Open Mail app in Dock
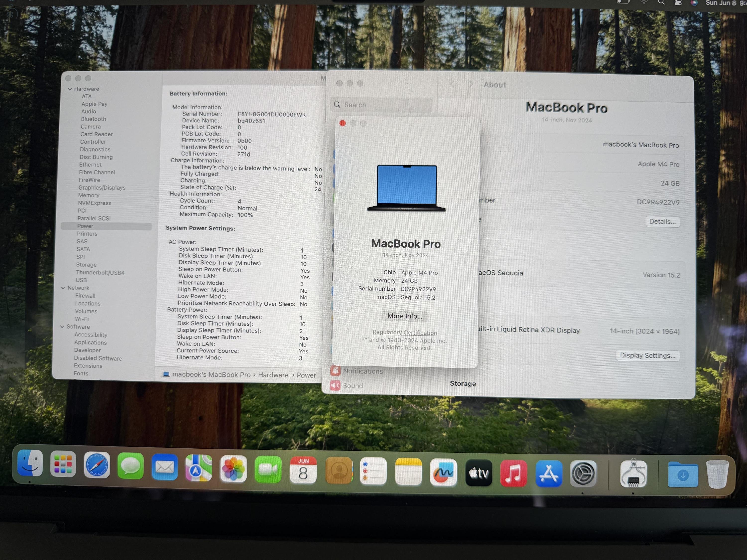The height and width of the screenshot is (560, 747). click(x=165, y=467)
